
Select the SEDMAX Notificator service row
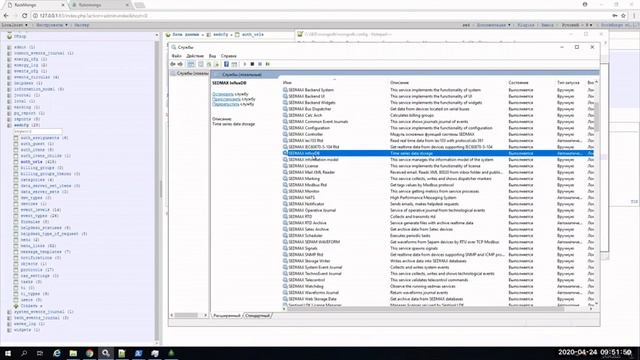438,204
